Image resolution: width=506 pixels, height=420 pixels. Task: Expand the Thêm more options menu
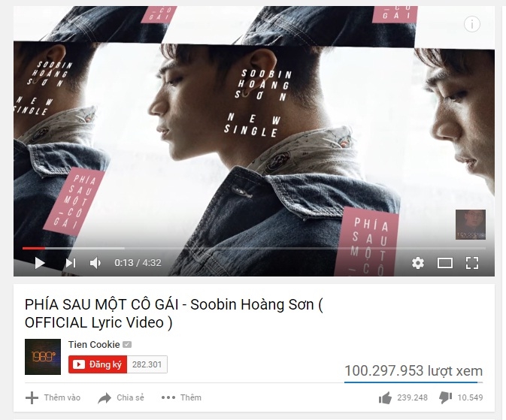click(181, 397)
